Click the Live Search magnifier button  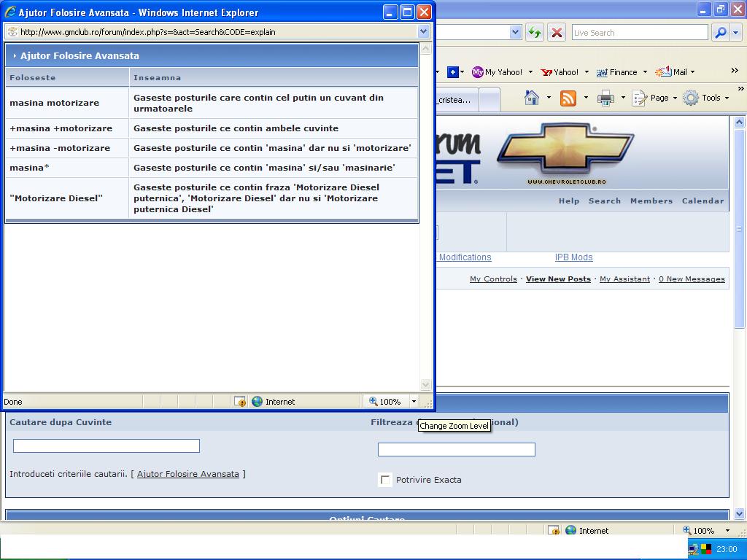click(720, 32)
